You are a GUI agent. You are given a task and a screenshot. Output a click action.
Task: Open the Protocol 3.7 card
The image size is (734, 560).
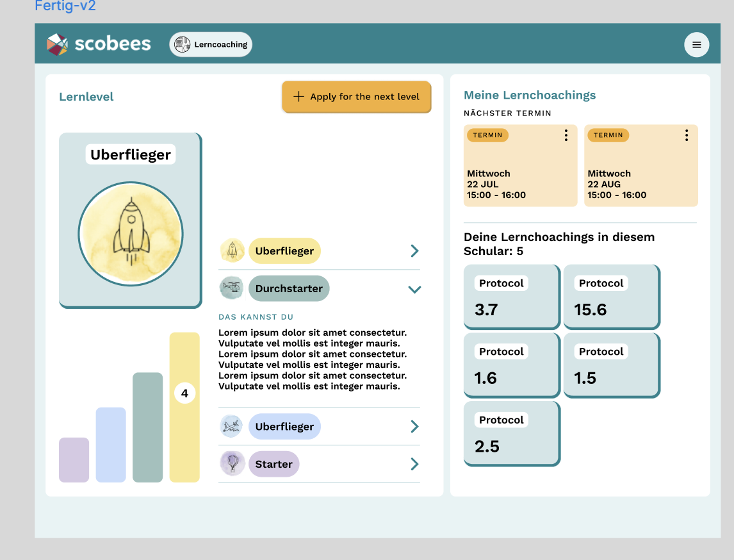point(511,297)
